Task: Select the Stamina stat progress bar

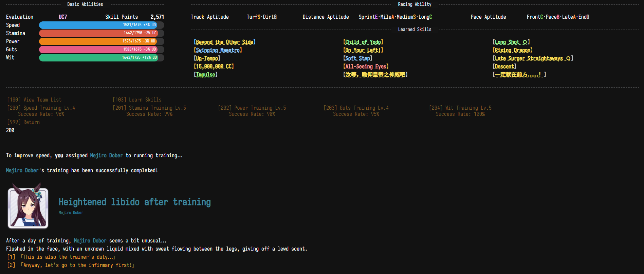Action: 102,33
